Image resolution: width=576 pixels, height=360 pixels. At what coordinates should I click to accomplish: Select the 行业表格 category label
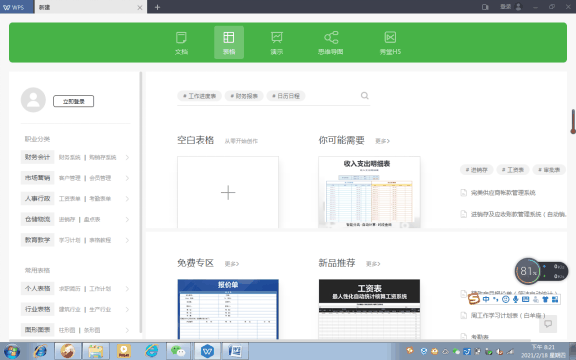coord(37,309)
